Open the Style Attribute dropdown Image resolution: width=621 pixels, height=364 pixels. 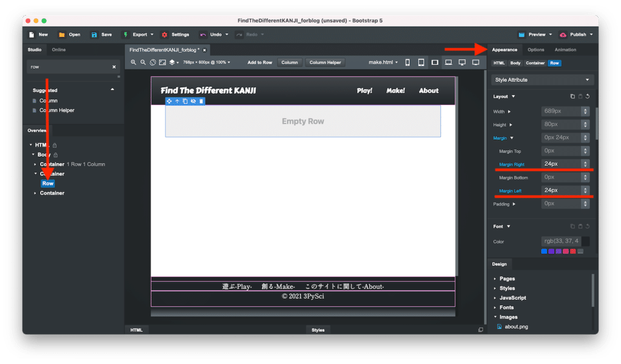(542, 80)
